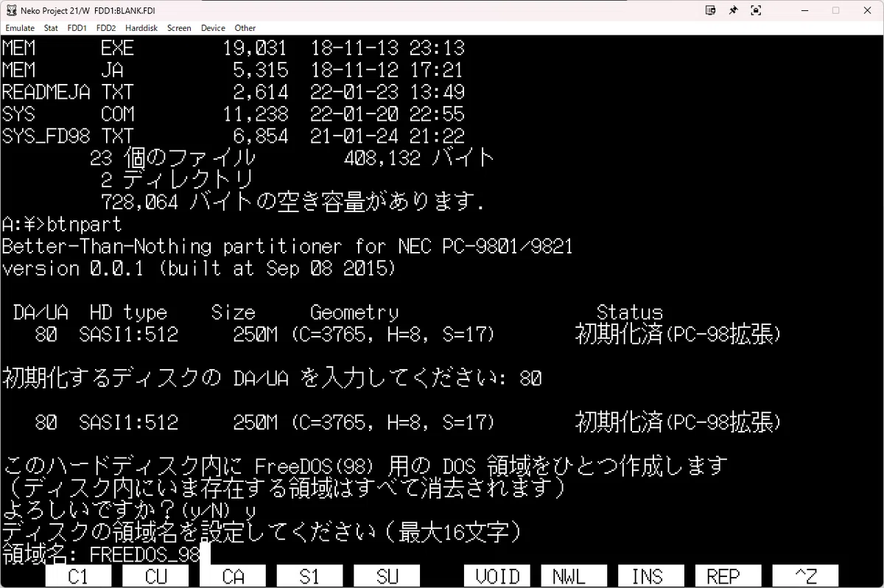884x588 pixels.
Task: Click the CU function key label
Action: [x=155, y=576]
